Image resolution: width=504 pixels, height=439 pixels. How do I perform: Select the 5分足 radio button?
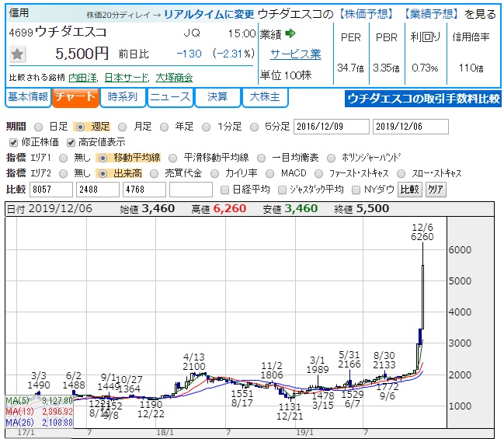click(254, 127)
